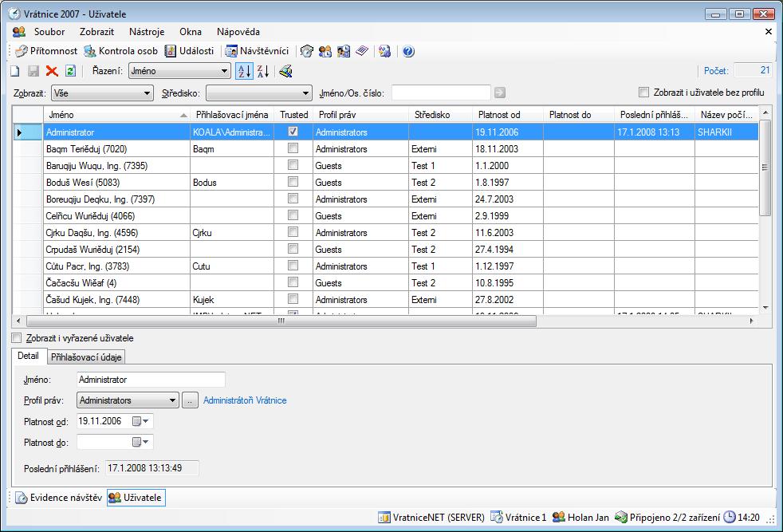Click the users icon left of the Soubor menu
Screen dimensions: 783x532
pyautogui.click(x=19, y=32)
